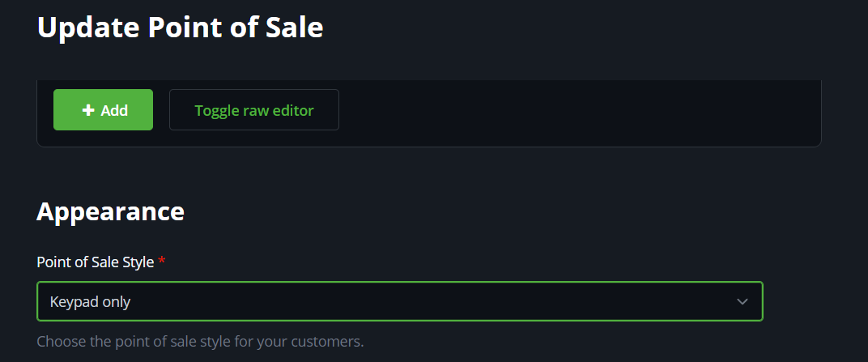Click empty area right of Toggle raw editor
Screen dimensions: 868x362
[567, 110]
